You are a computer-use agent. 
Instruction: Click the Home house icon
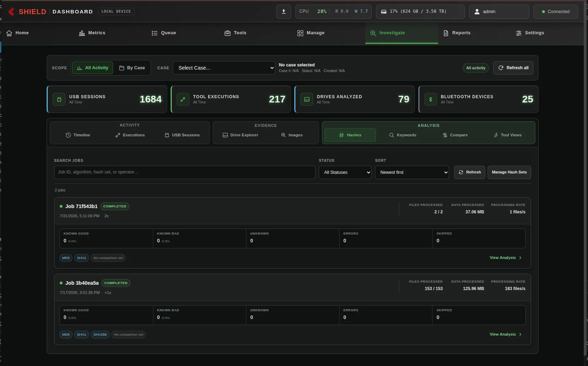[x=9, y=33]
